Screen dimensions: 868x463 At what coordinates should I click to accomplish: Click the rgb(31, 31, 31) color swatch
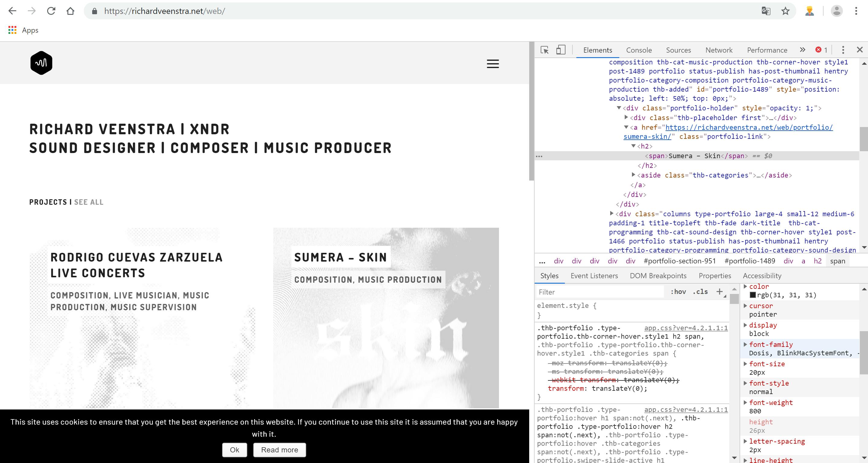(753, 295)
